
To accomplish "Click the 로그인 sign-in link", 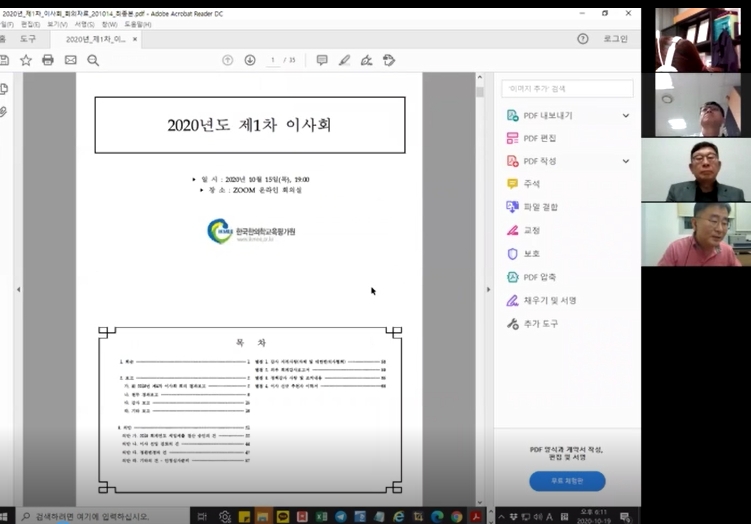I will (x=615, y=39).
